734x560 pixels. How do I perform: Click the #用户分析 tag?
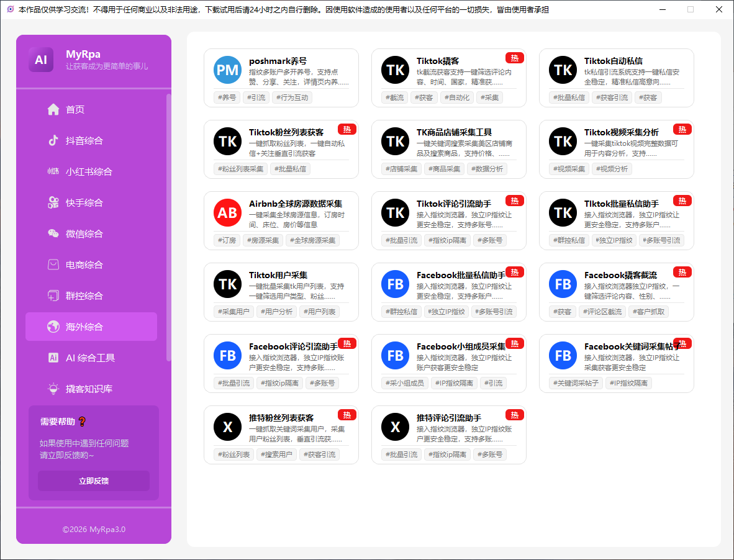(276, 312)
